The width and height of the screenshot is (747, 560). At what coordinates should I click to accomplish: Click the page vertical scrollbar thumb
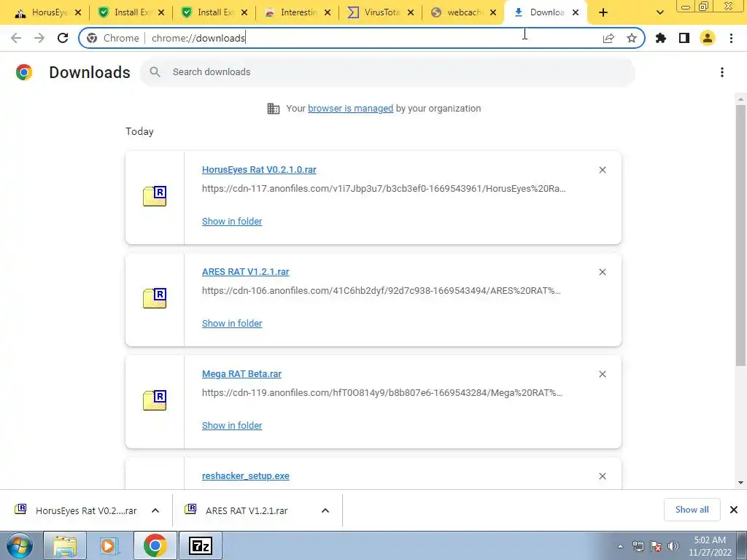(740, 236)
